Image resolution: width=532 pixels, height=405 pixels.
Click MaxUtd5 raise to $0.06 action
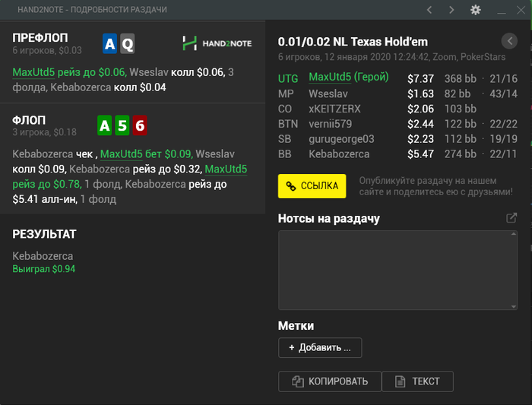point(68,72)
